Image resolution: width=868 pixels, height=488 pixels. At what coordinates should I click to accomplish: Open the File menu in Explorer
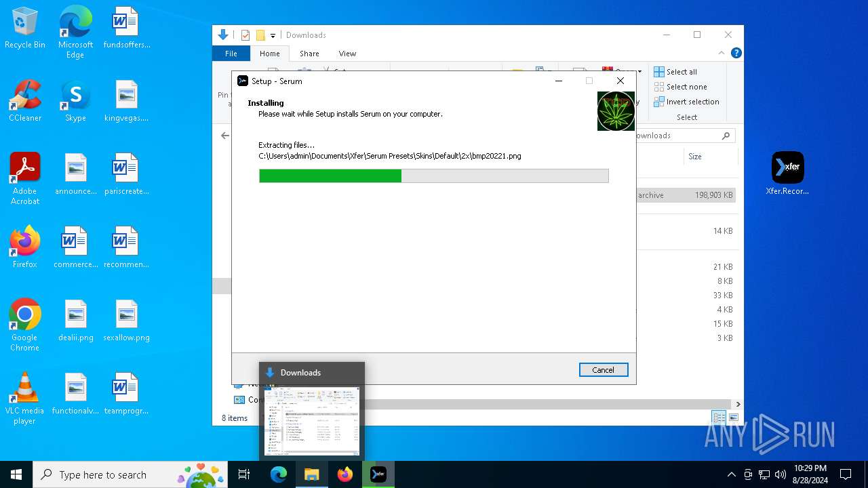tap(231, 54)
